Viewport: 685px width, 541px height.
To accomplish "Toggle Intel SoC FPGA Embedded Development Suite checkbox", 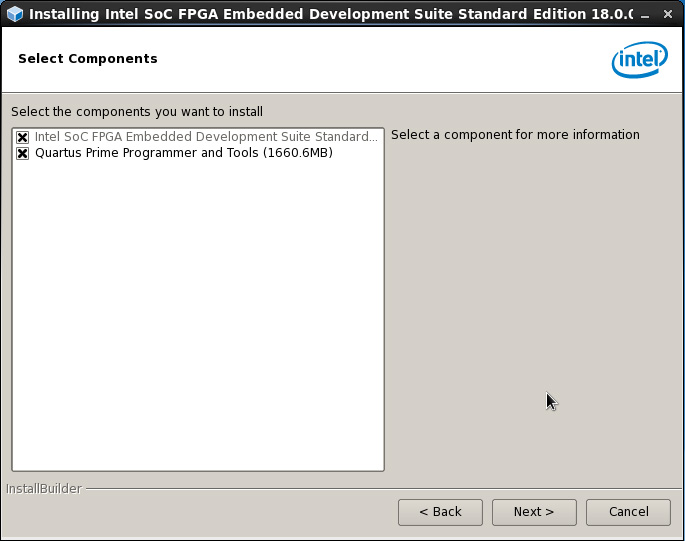I will (x=22, y=137).
